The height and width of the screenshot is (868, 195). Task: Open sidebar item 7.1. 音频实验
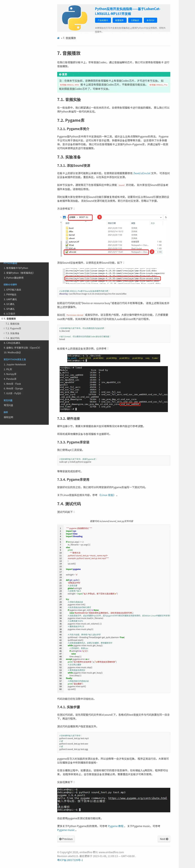click(x=13, y=323)
